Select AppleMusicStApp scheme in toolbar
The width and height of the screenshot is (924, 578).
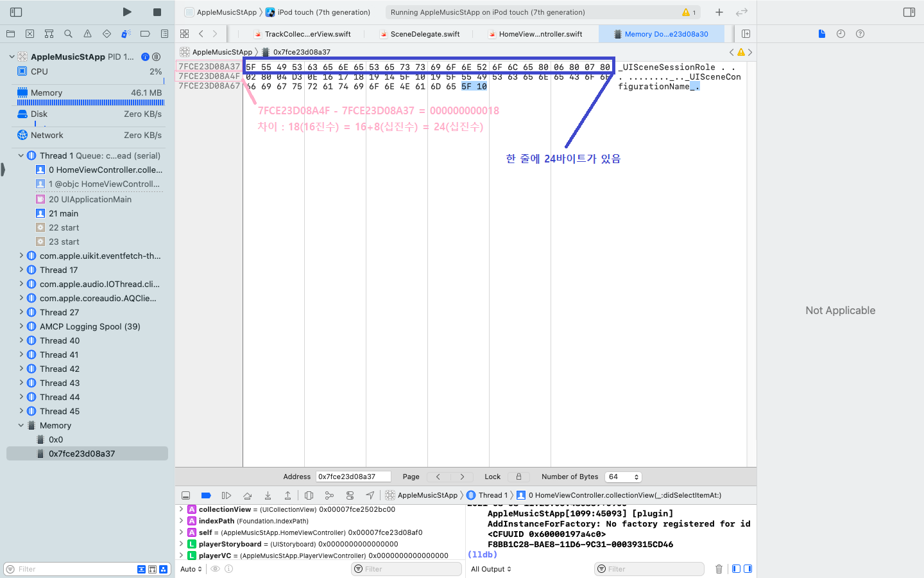(x=221, y=12)
